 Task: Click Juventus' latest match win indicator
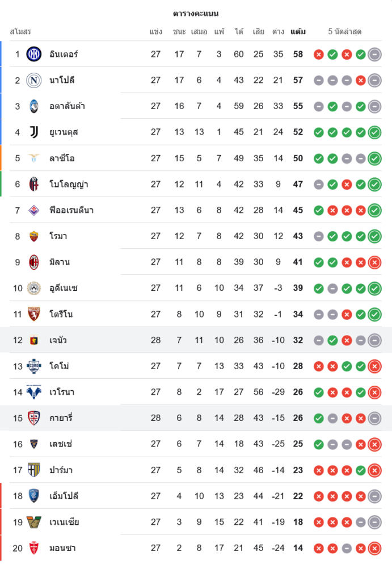374,132
